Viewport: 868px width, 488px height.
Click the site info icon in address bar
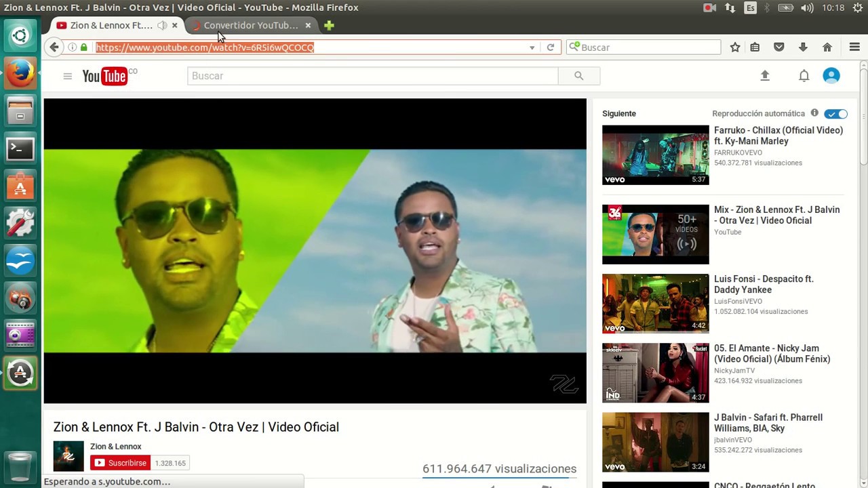73,47
